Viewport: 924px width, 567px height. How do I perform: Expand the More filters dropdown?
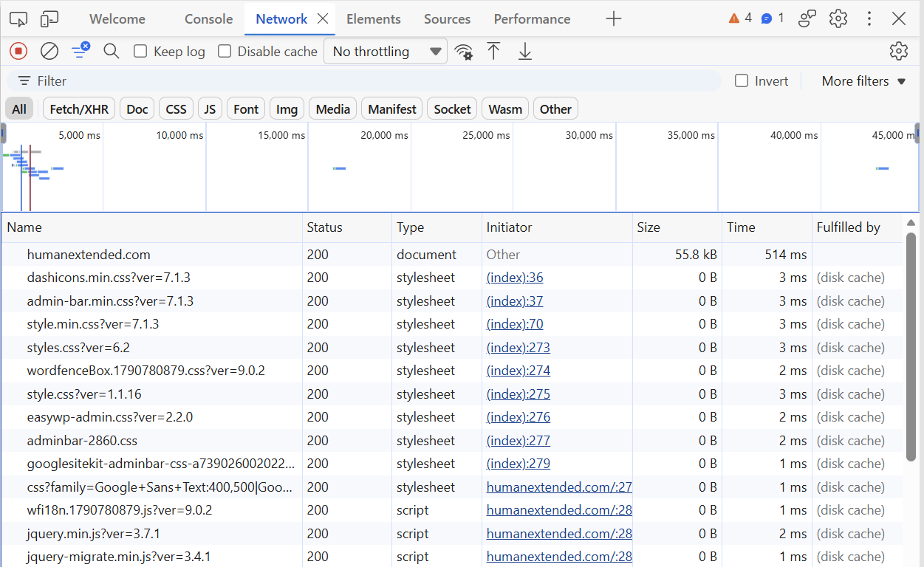(x=863, y=81)
